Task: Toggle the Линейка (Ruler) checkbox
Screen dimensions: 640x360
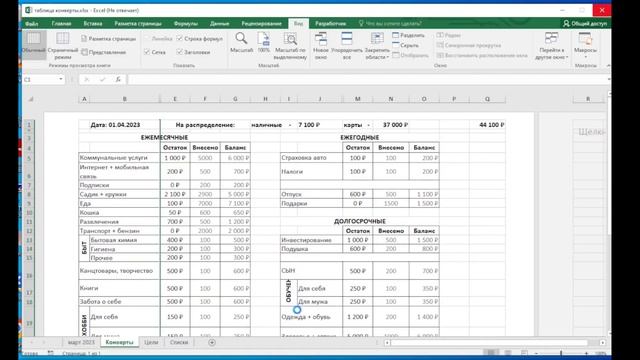Action: 158,39
